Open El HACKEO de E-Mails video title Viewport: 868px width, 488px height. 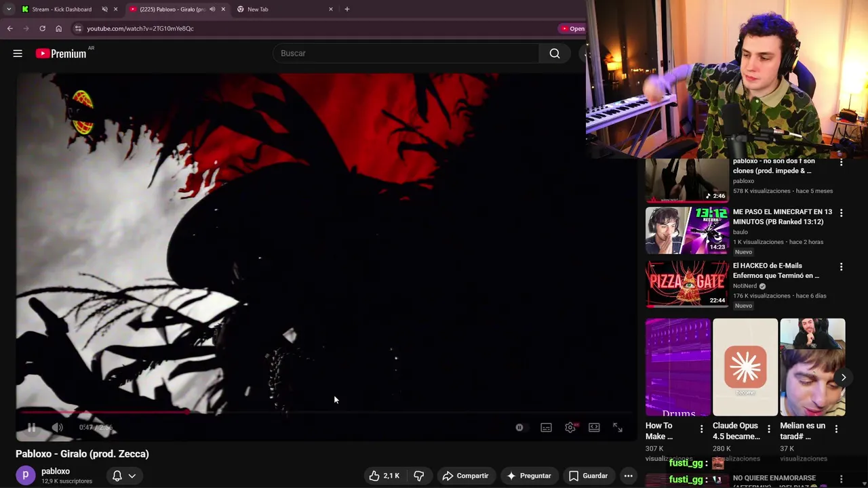(776, 270)
